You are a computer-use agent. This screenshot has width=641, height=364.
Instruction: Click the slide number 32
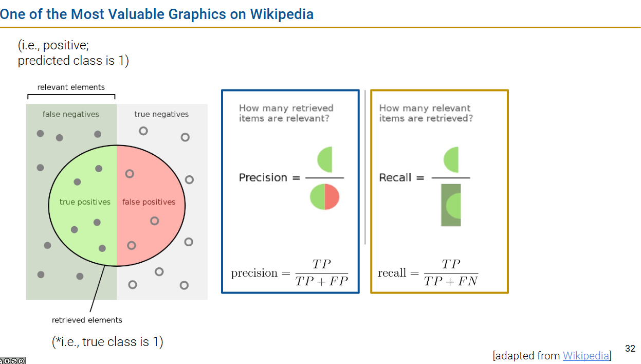click(x=630, y=348)
